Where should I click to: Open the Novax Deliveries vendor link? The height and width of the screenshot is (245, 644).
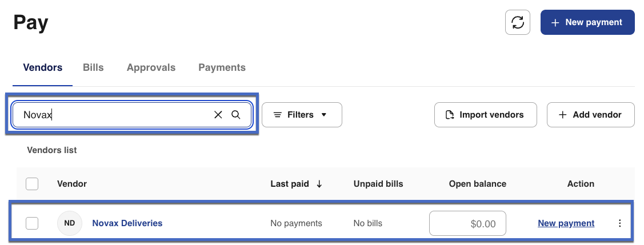click(x=127, y=223)
